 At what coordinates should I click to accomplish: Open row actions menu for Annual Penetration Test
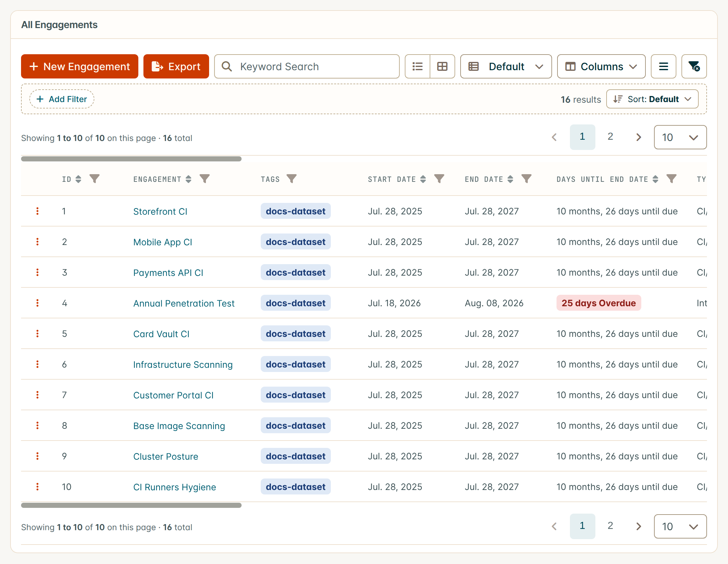pos(37,303)
